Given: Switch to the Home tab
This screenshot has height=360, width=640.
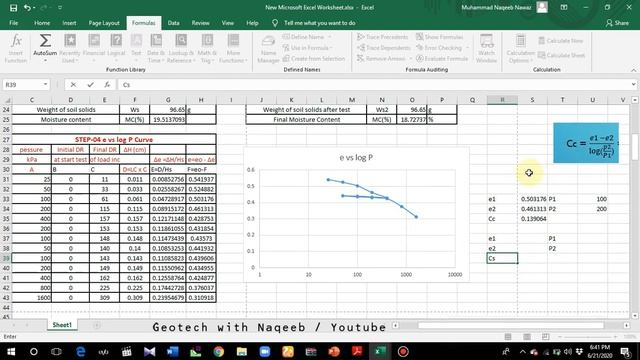Looking at the screenshot, I should click(x=42, y=23).
